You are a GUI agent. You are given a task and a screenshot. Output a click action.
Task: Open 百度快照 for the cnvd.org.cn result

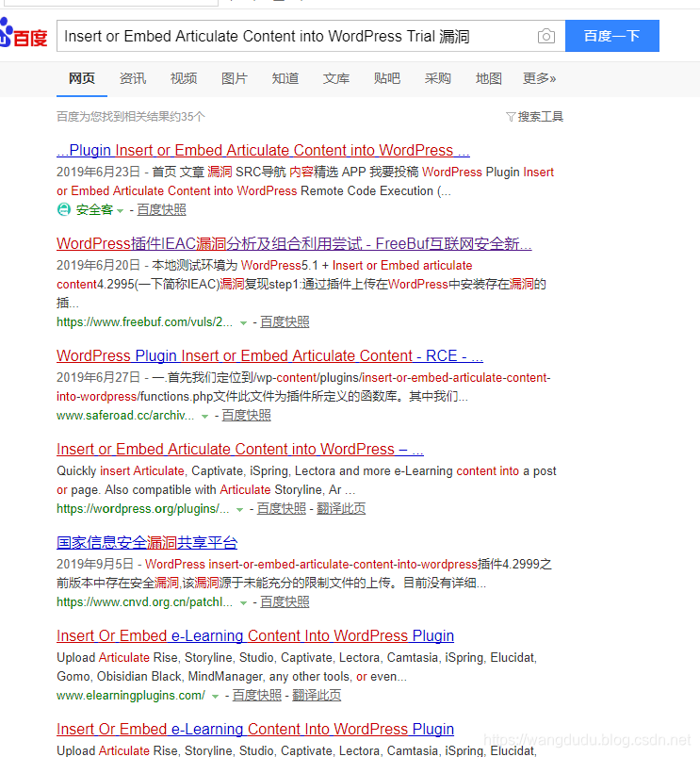(x=285, y=601)
